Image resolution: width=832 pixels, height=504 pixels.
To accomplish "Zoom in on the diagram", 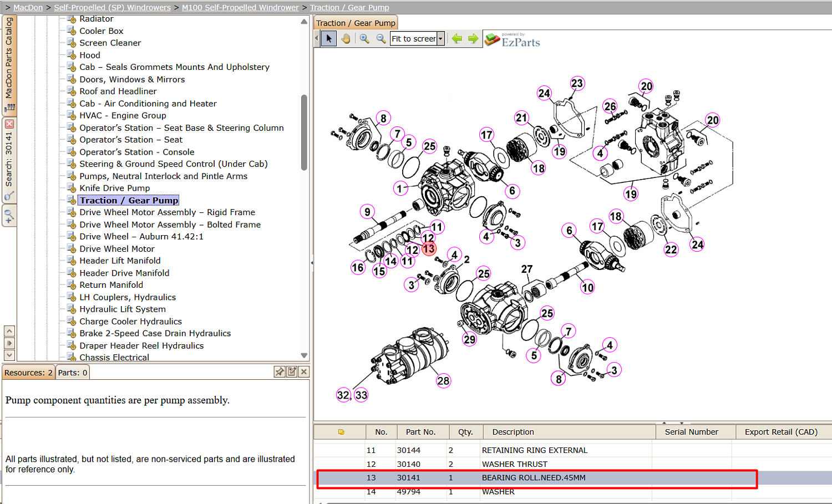I will pos(364,39).
